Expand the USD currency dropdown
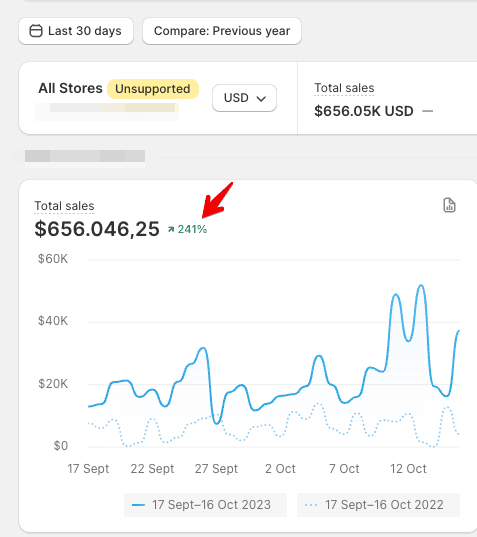 coord(244,98)
